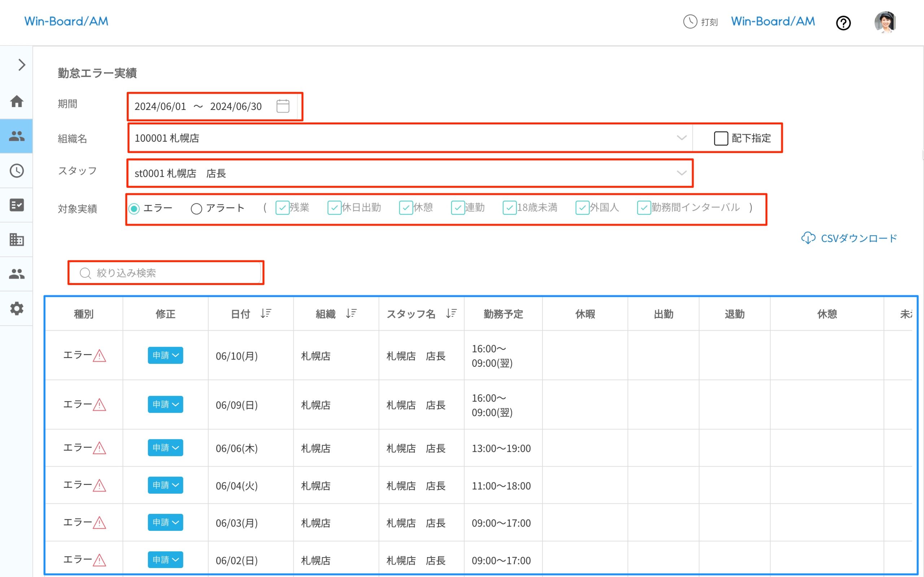Expand the sidebar with chevron arrow
The image size is (924, 577).
pyautogui.click(x=22, y=65)
